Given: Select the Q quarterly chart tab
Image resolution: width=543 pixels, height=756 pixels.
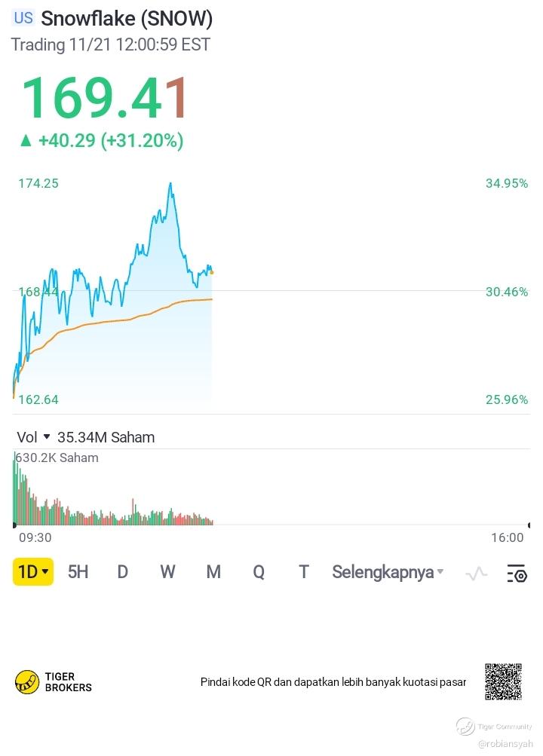Looking at the screenshot, I should 259,572.
